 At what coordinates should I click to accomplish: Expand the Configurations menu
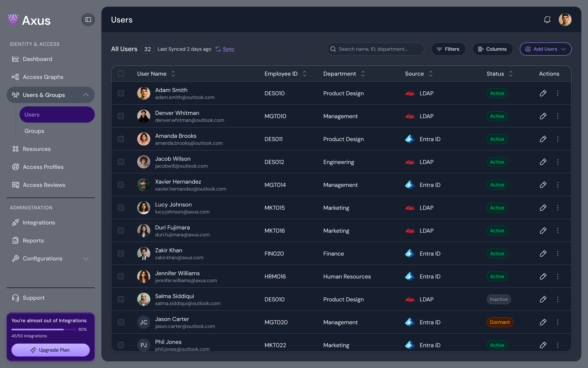tap(85, 258)
